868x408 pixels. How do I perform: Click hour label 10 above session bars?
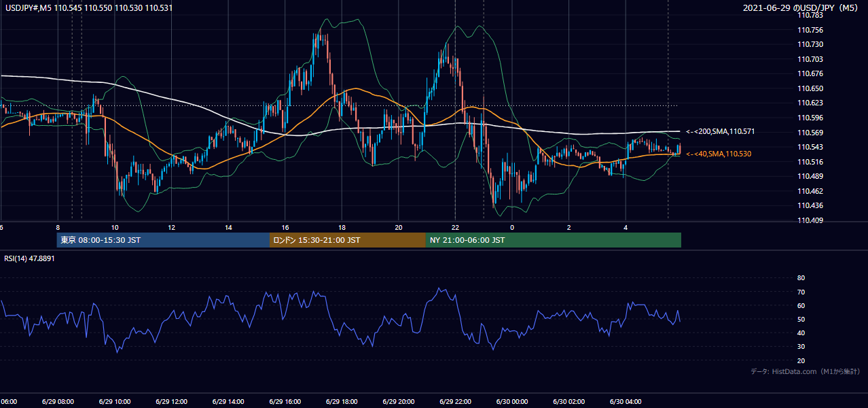(115, 227)
